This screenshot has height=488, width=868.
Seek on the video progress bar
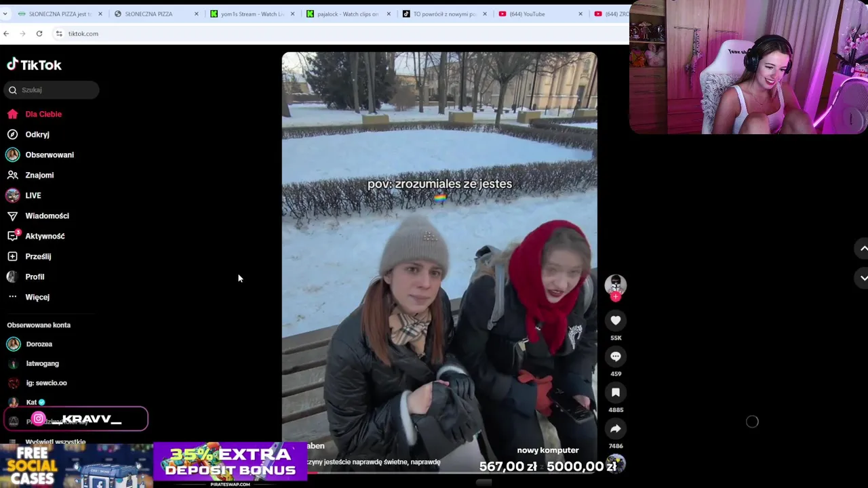click(439, 472)
